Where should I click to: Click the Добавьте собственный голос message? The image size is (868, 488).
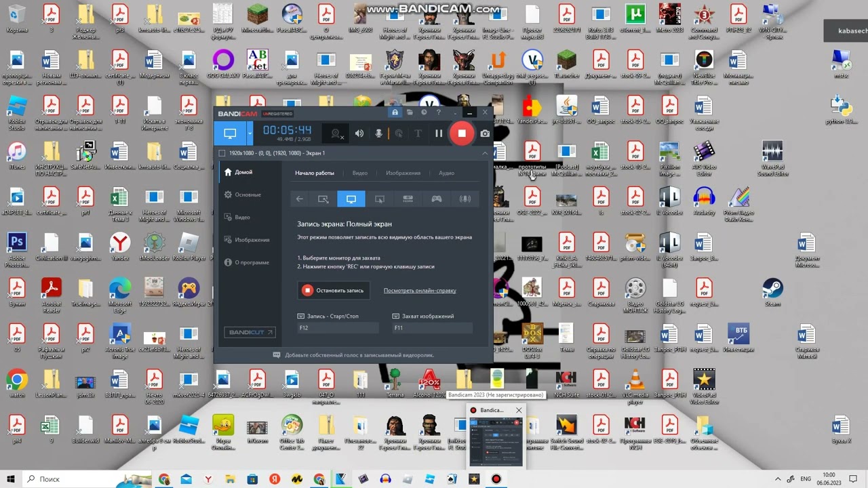pos(359,354)
